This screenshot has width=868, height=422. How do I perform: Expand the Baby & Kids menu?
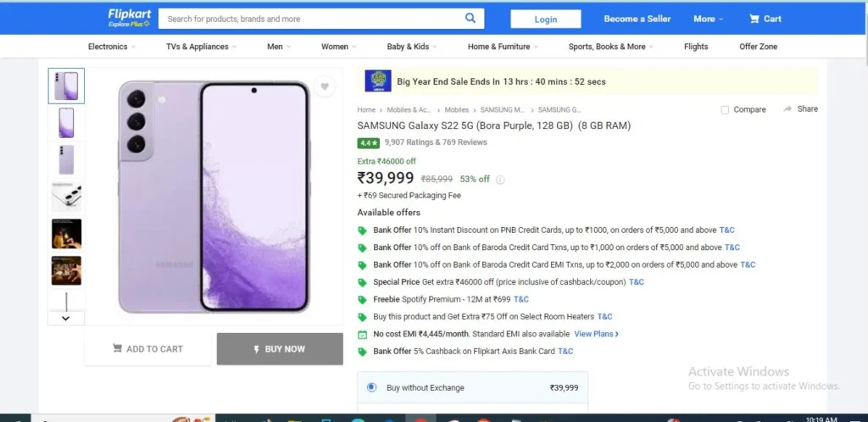coord(413,47)
